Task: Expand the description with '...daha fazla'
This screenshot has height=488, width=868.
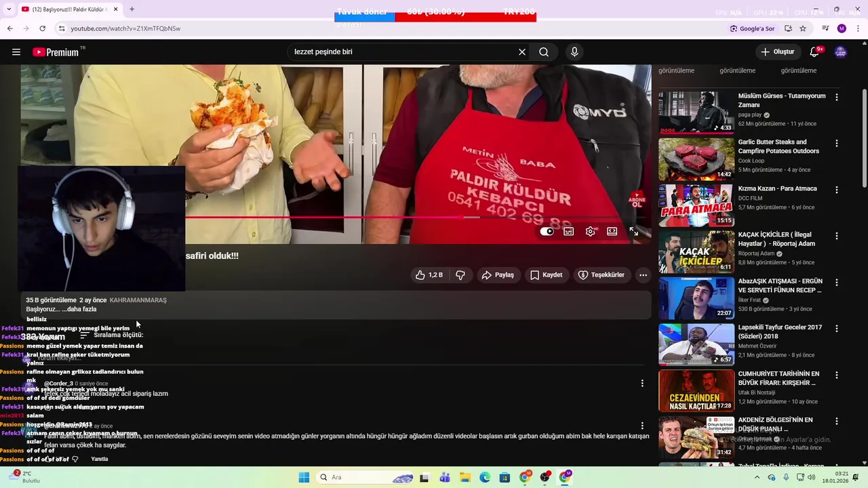Action: point(79,310)
